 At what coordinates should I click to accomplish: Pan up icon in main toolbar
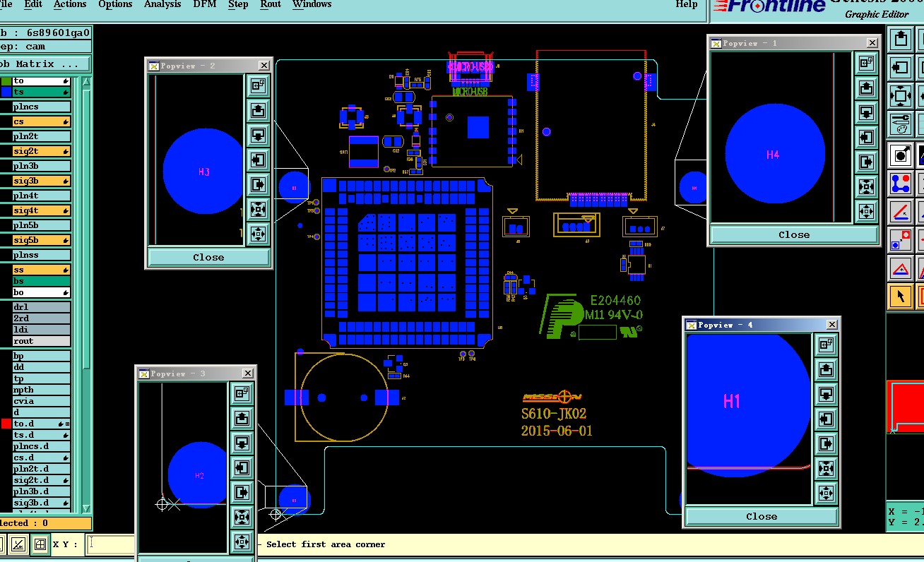(900, 40)
